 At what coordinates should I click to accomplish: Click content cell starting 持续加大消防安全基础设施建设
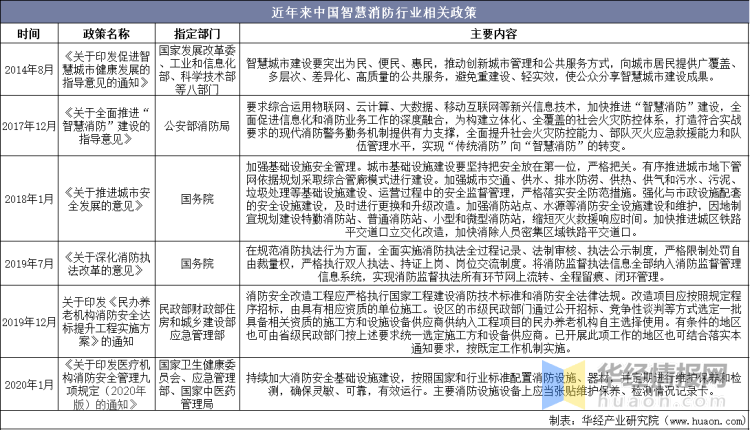[x=494, y=385]
